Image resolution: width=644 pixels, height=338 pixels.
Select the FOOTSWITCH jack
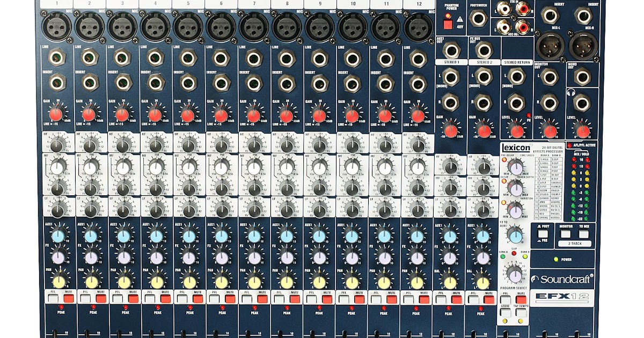(477, 19)
